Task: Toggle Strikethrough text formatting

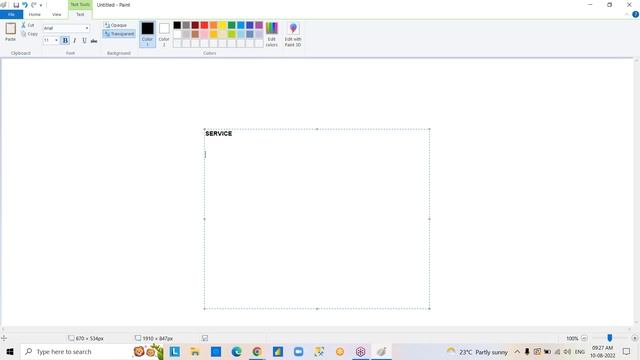Action: [94, 40]
